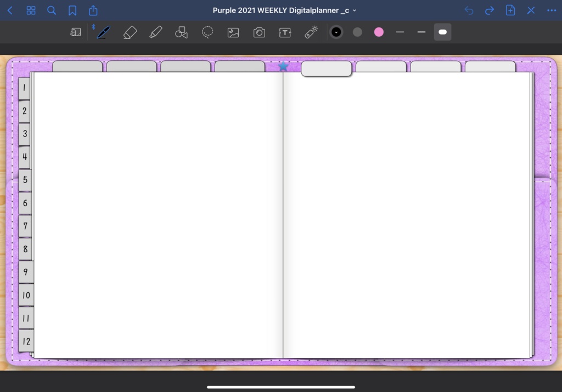Select the Laser pointer tool
Image resolution: width=562 pixels, height=392 pixels.
pyautogui.click(x=311, y=32)
